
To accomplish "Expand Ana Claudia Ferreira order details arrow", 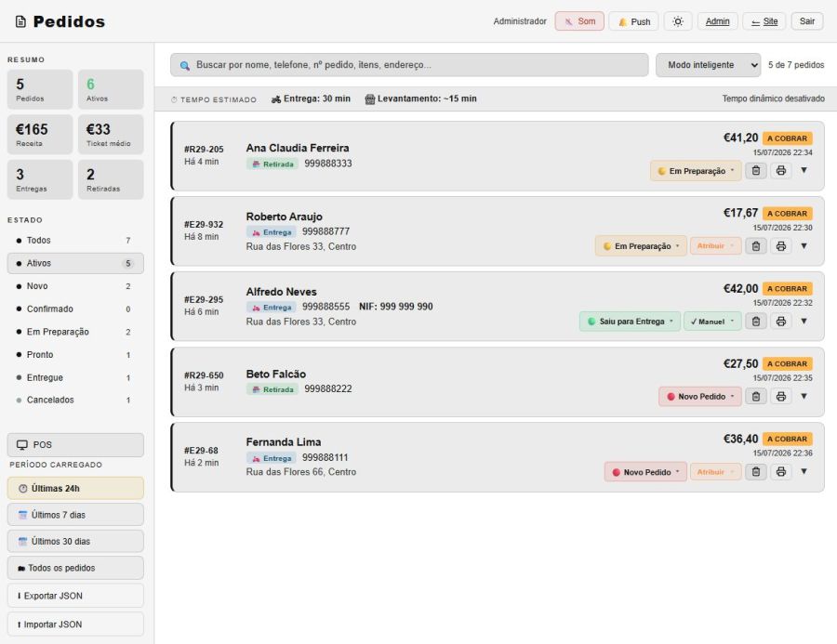I will (804, 170).
